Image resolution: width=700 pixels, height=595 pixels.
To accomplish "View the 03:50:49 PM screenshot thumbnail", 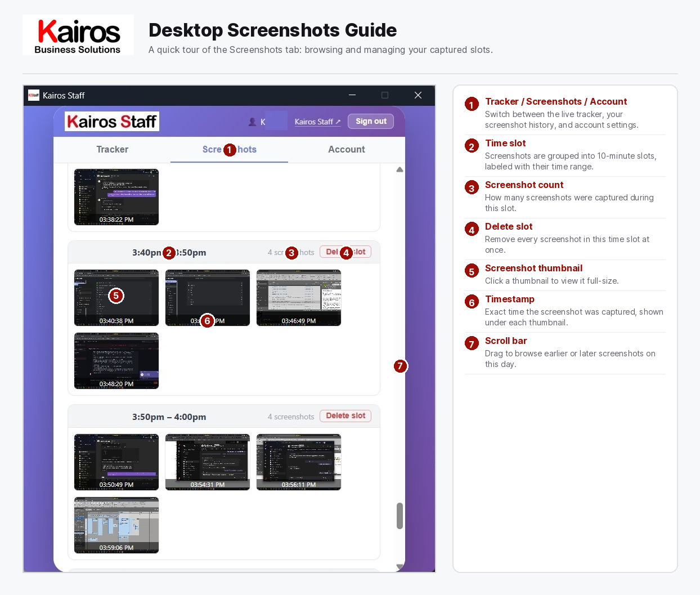I will pyautogui.click(x=116, y=462).
